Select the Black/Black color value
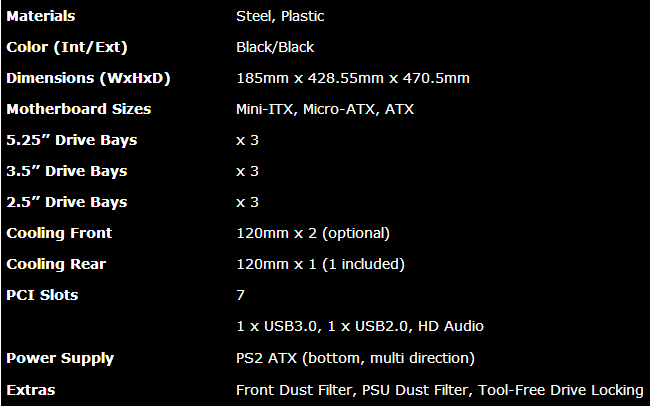This screenshot has width=650, height=406. pyautogui.click(x=275, y=47)
